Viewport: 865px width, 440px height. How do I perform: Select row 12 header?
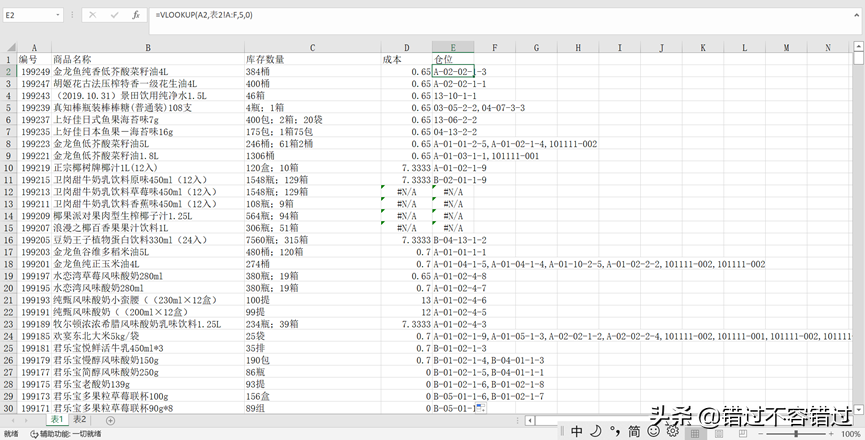[x=8, y=192]
